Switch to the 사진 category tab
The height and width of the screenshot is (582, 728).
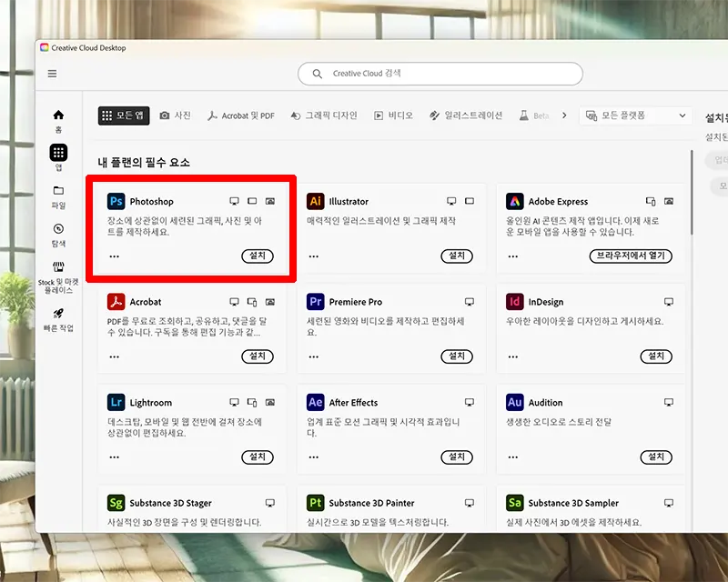[x=176, y=115]
